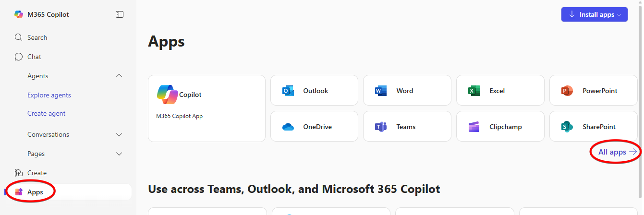Open the SharePoint app tile

click(x=593, y=127)
